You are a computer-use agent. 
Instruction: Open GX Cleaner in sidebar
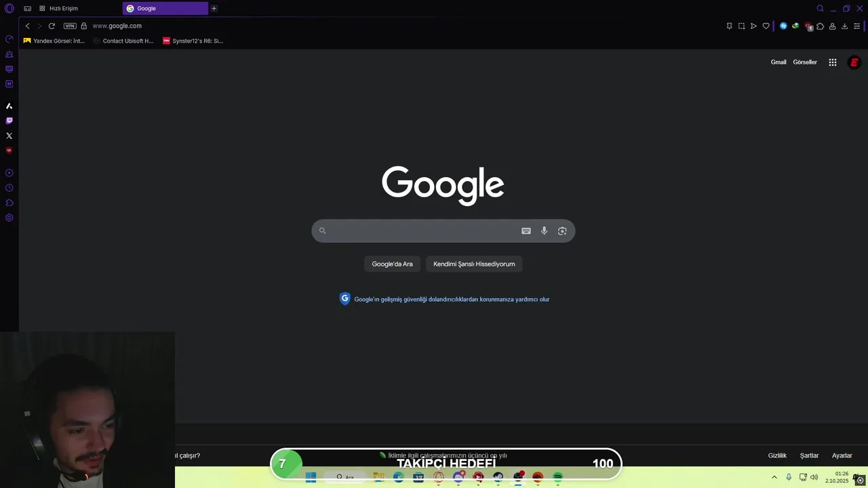point(9,54)
